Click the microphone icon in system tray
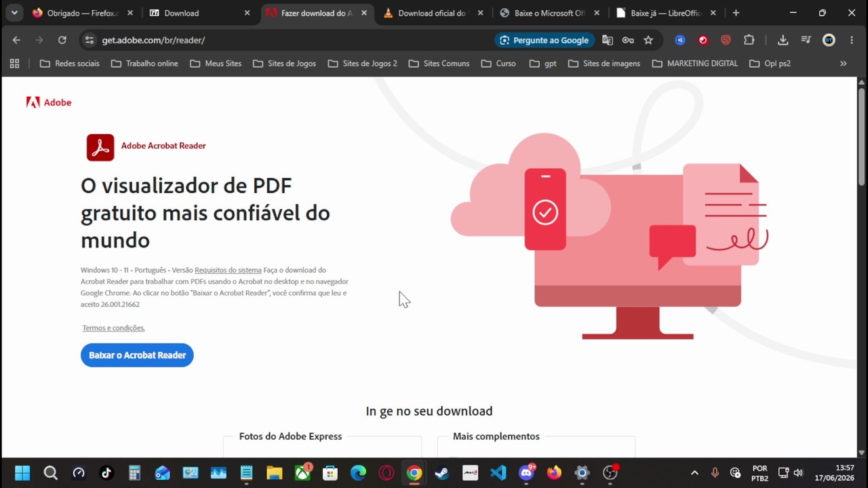Viewport: 868px width, 488px height. (x=715, y=472)
